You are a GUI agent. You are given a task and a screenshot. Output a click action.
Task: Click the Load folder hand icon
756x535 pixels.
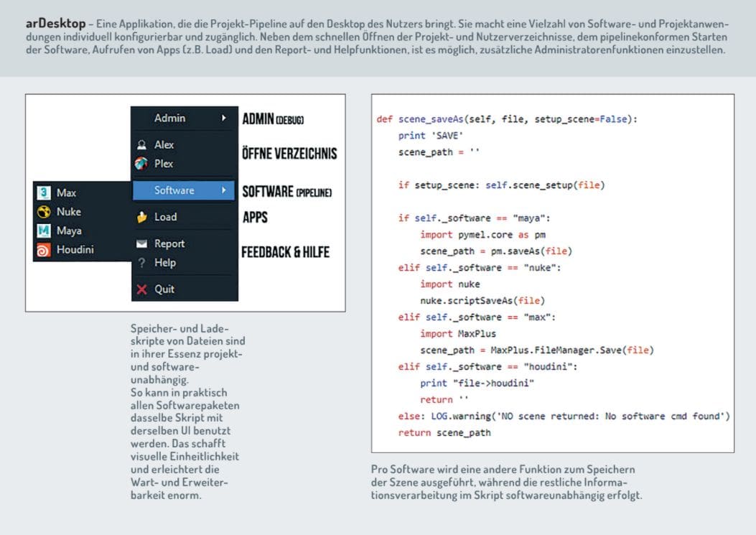point(141,217)
